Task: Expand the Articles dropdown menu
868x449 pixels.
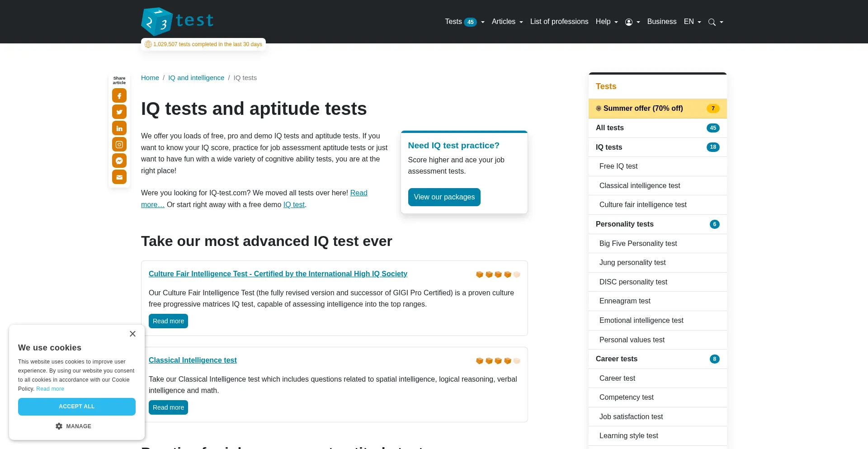Action: pyautogui.click(x=507, y=22)
